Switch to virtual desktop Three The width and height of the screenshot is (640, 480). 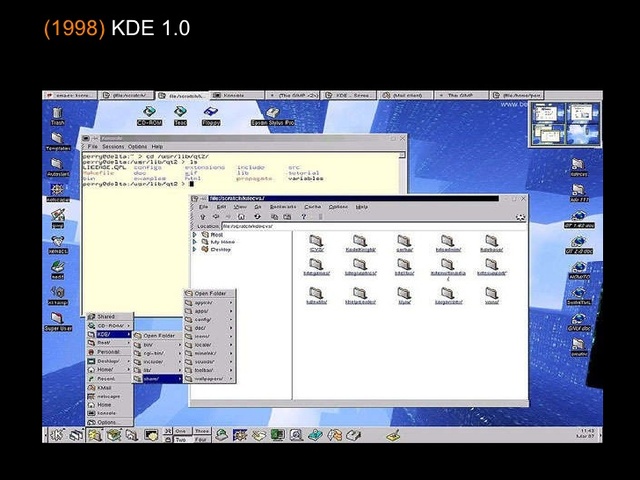click(202, 431)
